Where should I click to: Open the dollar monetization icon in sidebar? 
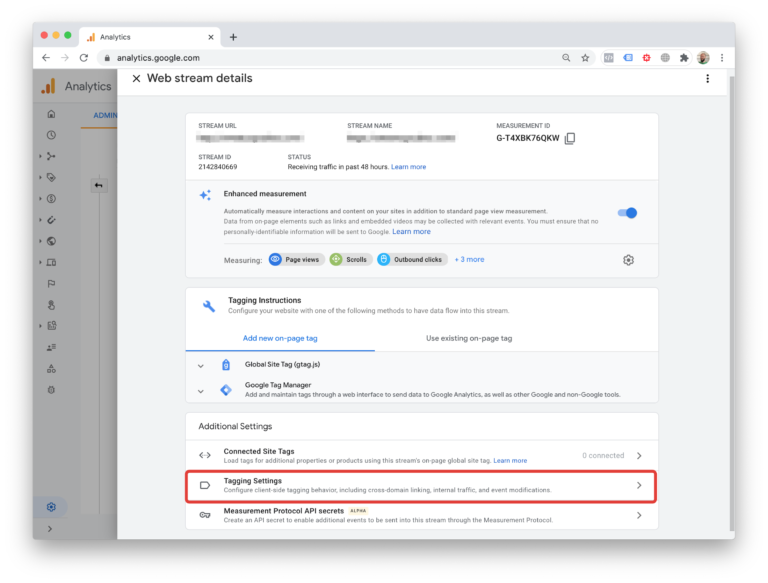coord(51,198)
